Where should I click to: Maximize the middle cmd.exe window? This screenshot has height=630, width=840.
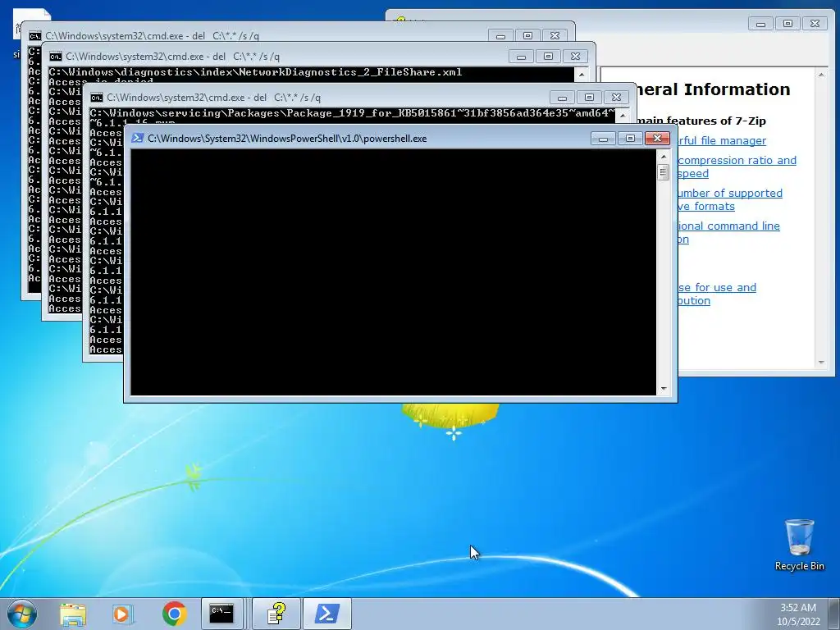(548, 57)
